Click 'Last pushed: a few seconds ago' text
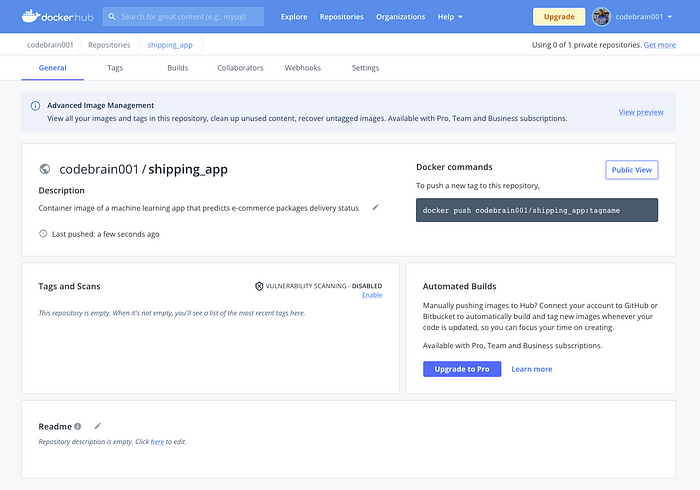The height and width of the screenshot is (490, 700). [106, 234]
